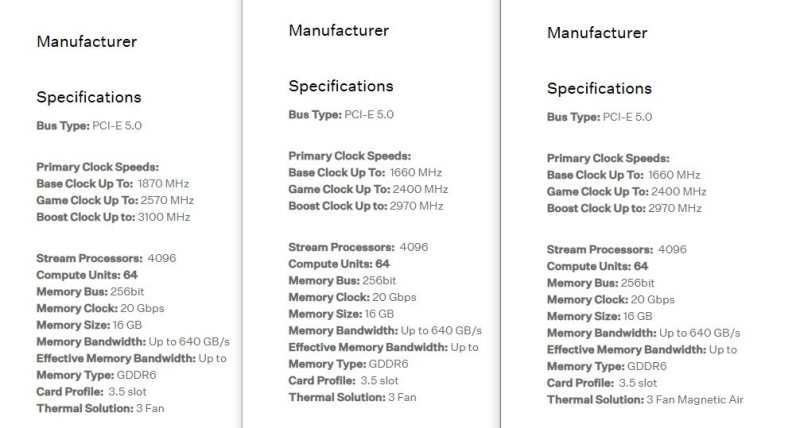Screen dimensions: 800x428
Task: Select the Specifications heading in the right column
Action: point(599,89)
